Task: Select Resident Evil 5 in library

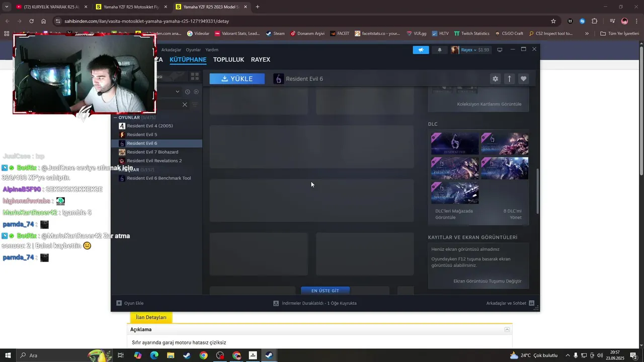Action: coord(156,135)
